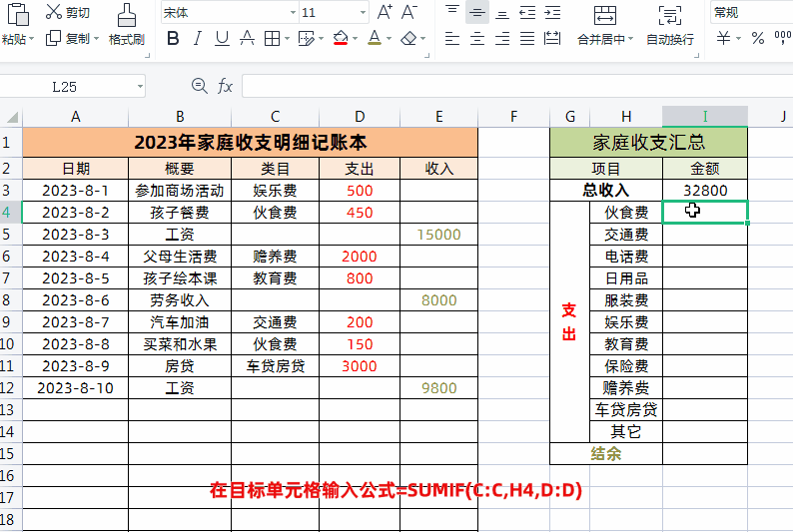The image size is (793, 532).
Task: Set vertical bottom alignment
Action: 502,12
